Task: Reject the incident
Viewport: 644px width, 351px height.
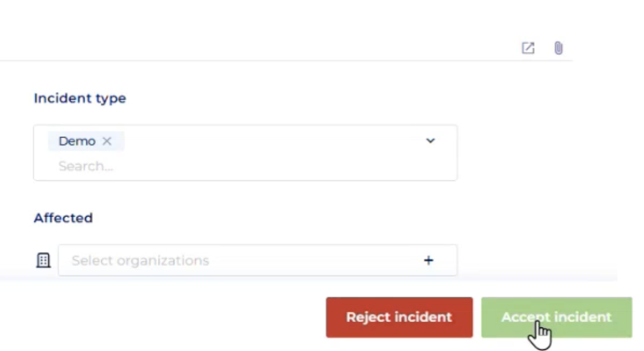Action: click(x=399, y=317)
